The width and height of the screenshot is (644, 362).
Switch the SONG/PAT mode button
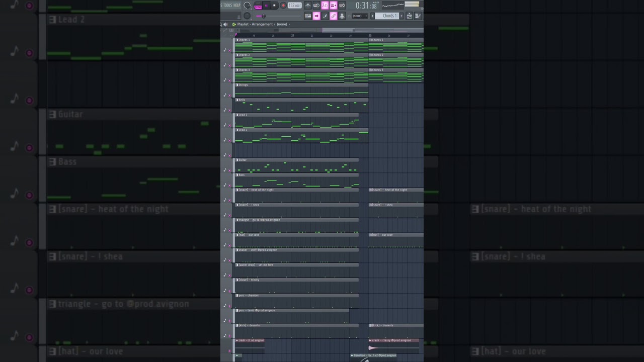point(258,6)
